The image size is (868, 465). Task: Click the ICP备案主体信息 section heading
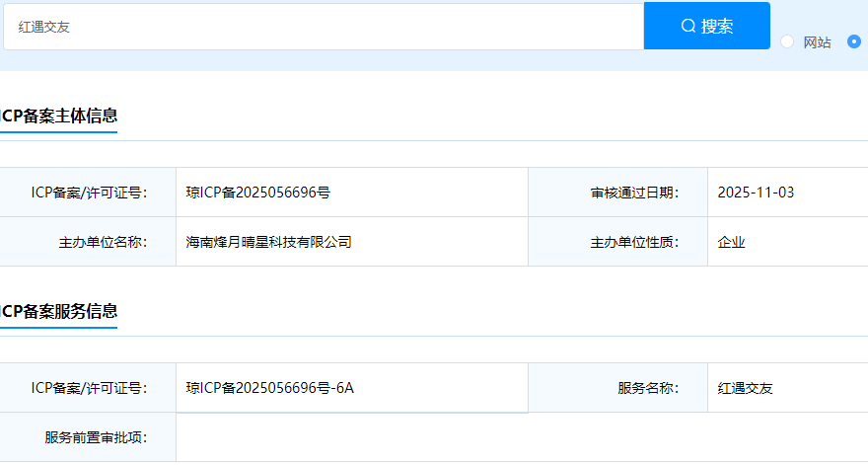tap(58, 116)
